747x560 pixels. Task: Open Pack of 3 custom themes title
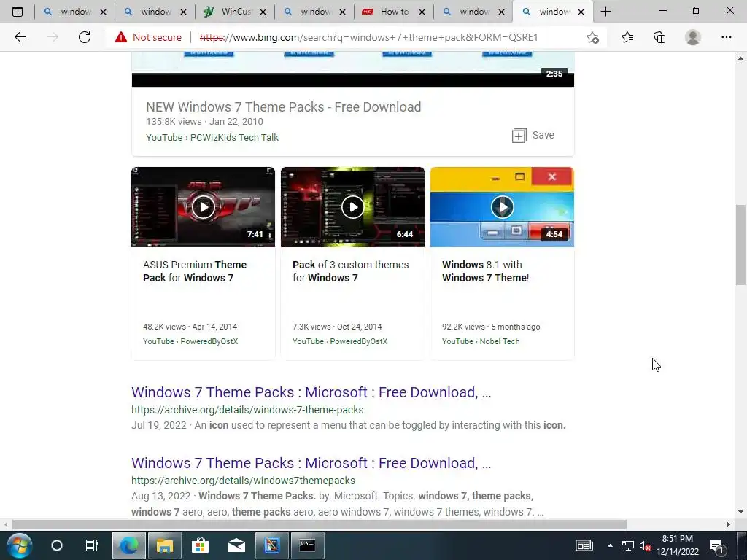[350, 271]
